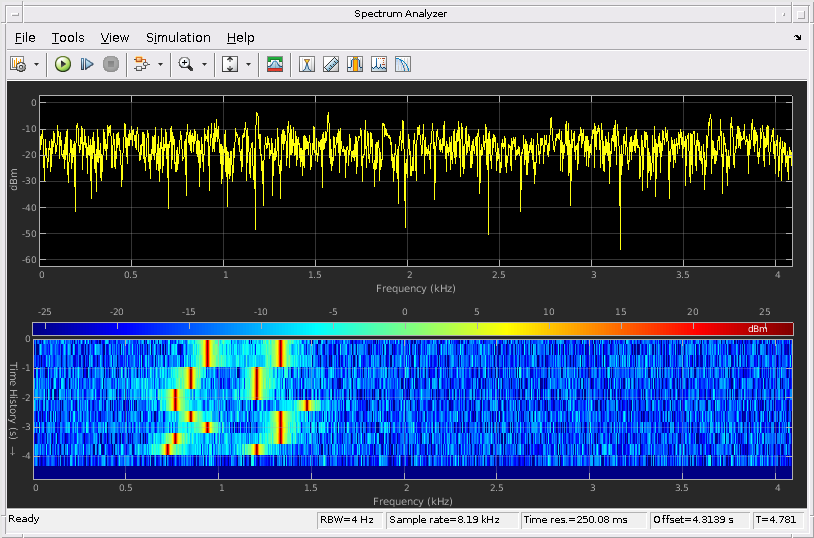
Task: Toggle the Channel Measurements panel
Action: point(355,64)
